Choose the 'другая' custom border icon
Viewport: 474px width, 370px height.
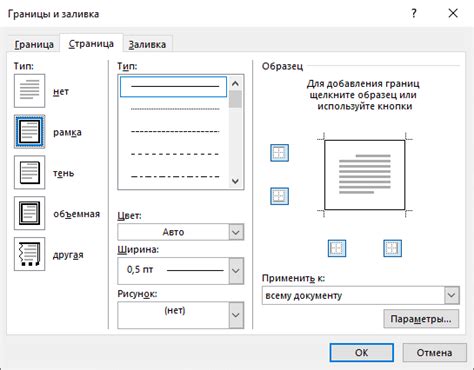pyautogui.click(x=29, y=254)
